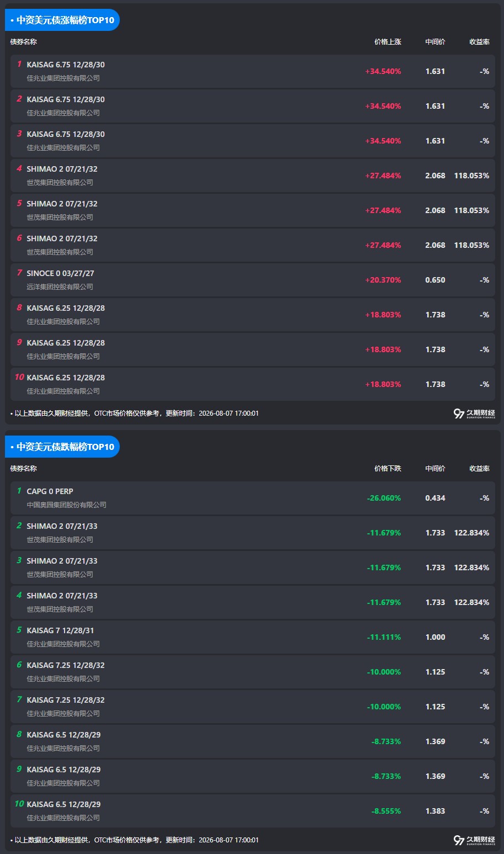The width and height of the screenshot is (504, 854).
Task: Open gainers rank 6 SHIMAO 2 07/21/32 row
Action: pos(253,245)
